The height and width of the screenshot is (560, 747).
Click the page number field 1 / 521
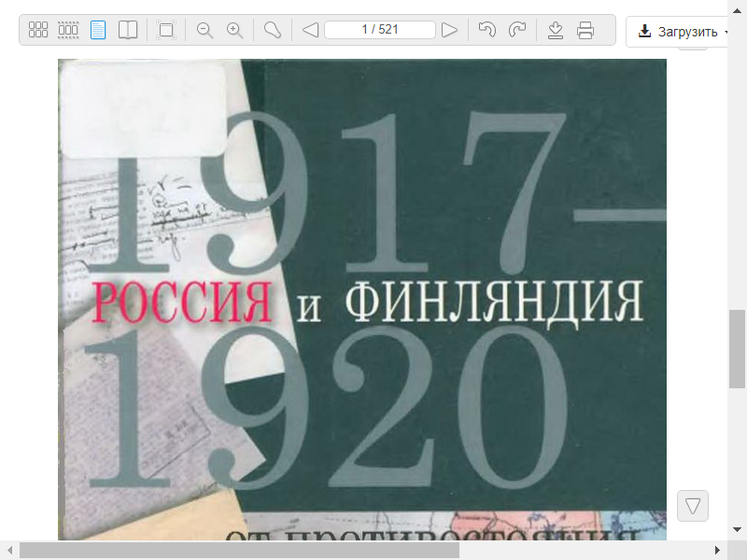pos(380,30)
